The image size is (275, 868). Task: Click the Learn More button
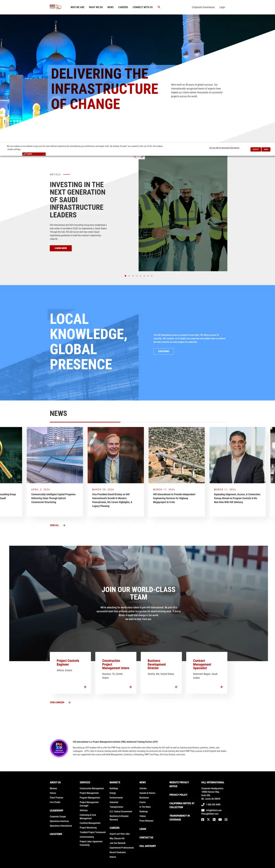coord(61,248)
